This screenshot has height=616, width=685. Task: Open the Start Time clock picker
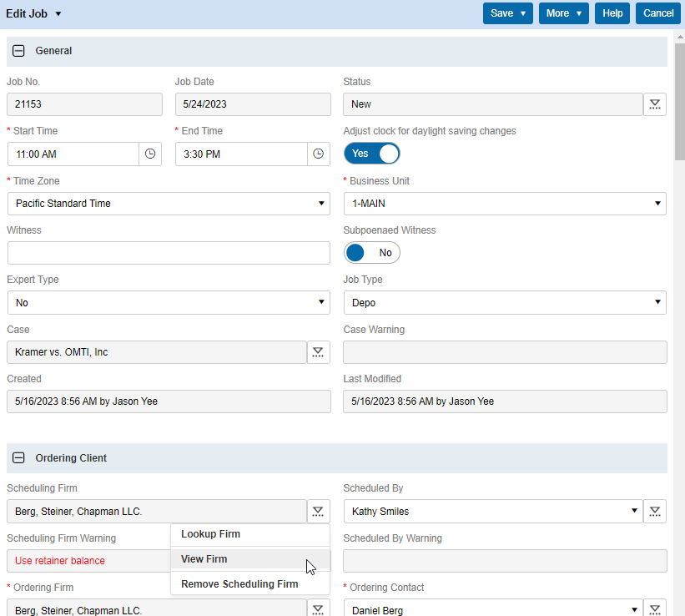point(150,154)
